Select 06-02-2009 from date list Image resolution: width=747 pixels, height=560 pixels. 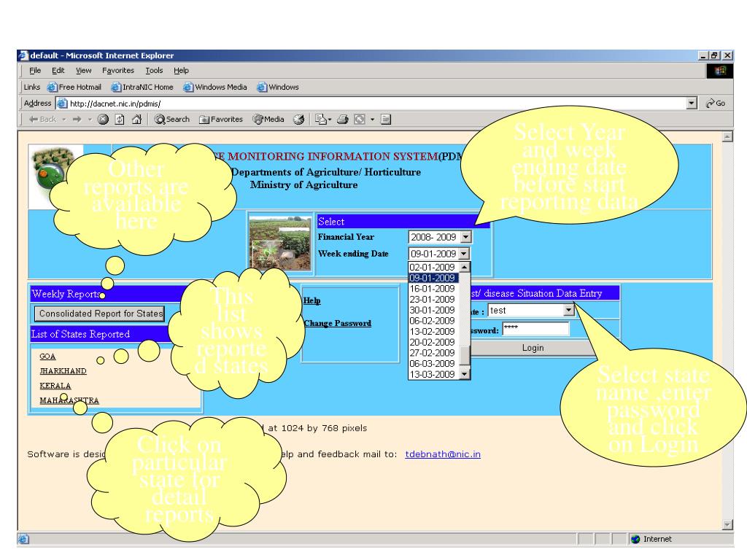click(433, 321)
